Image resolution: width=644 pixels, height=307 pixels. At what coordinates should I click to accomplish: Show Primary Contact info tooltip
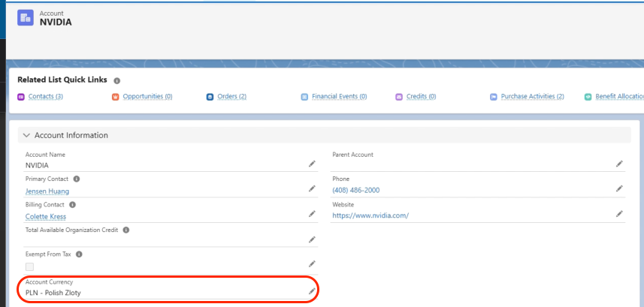[x=77, y=179]
